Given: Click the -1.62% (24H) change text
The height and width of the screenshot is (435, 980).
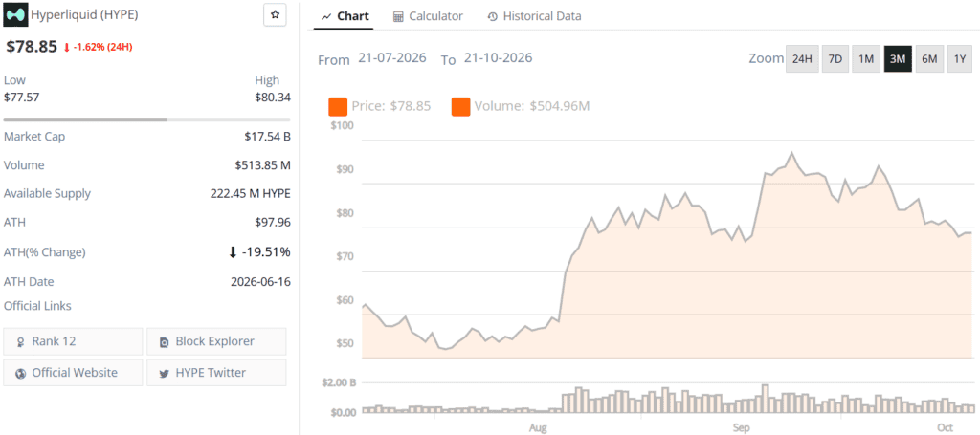Looking at the screenshot, I should pos(103,48).
